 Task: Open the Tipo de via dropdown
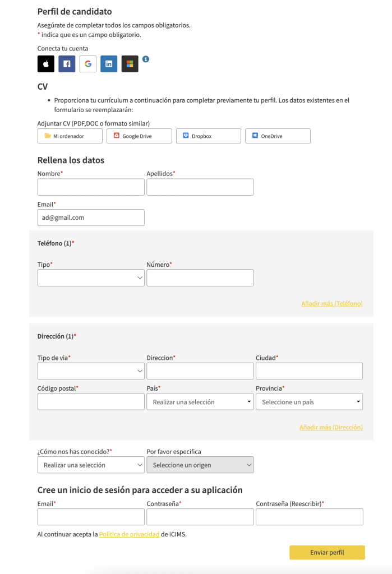[90, 371]
